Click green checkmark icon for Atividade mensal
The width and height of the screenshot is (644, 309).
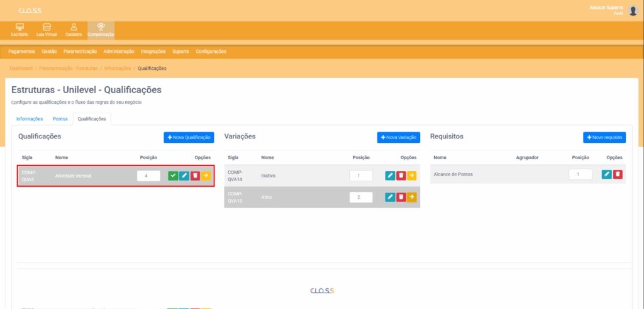tap(173, 176)
